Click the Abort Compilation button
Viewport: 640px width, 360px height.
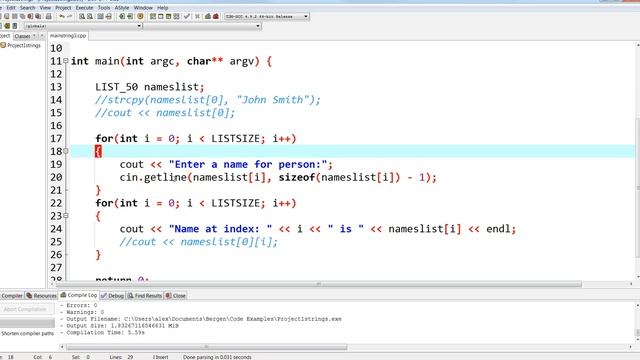27,309
